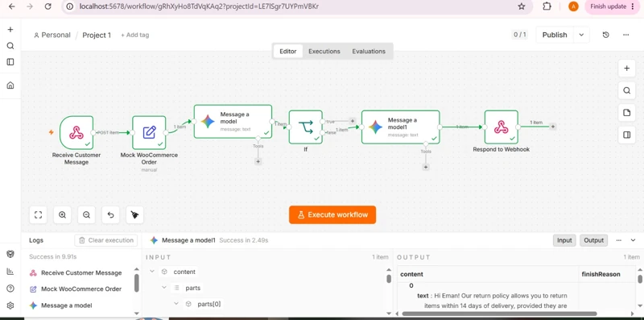The image size is (644, 320).
Task: Select the Respond to Webhook node
Action: [501, 127]
